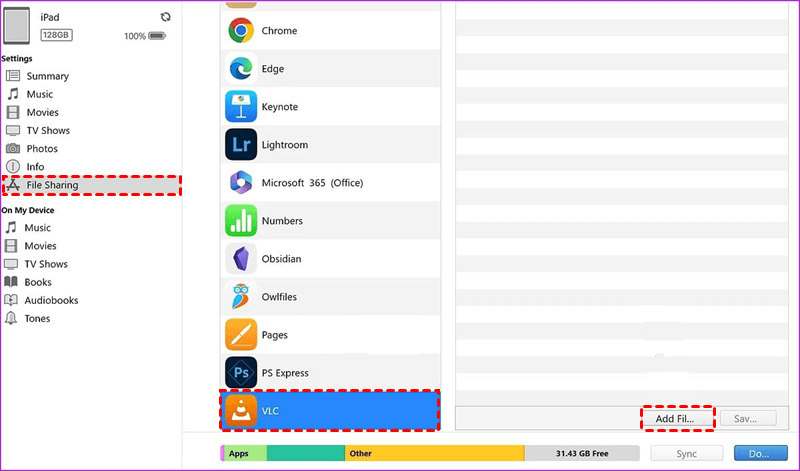Select the Owlfiles app icon
800x471 pixels.
click(241, 296)
